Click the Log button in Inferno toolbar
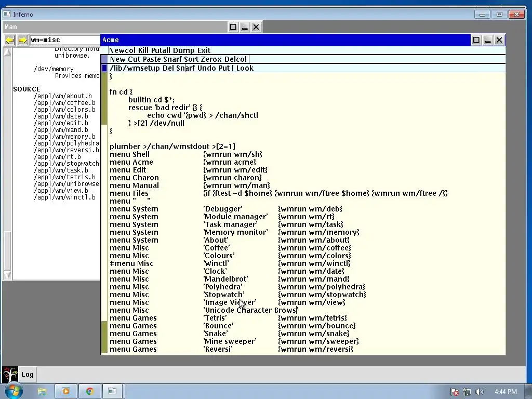532x399 pixels. (28, 375)
